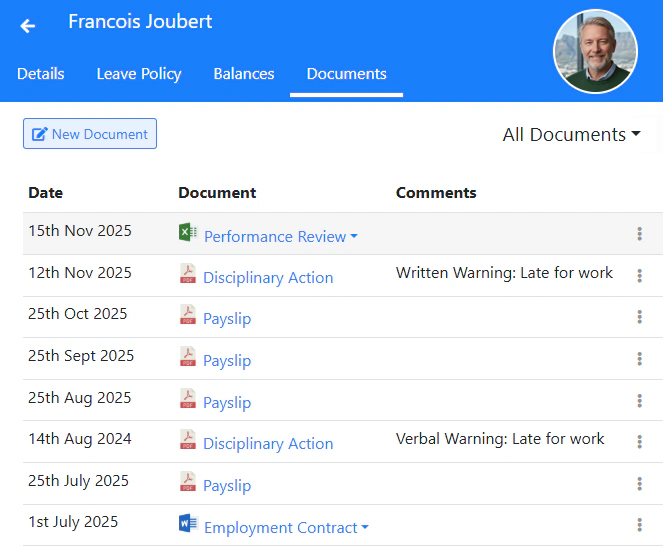Screen dimensions: 663x552
Task: Open more options for 25th July 2025 row
Action: (x=639, y=483)
